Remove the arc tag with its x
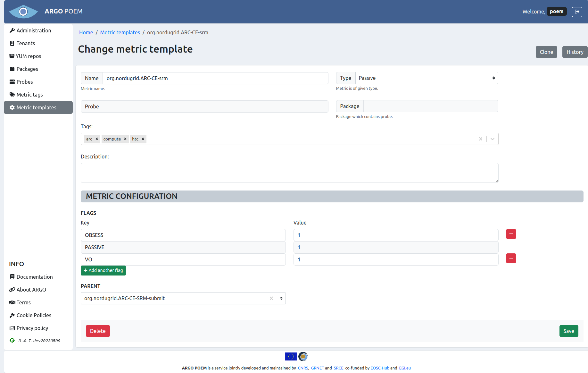588x373 pixels. click(x=97, y=139)
